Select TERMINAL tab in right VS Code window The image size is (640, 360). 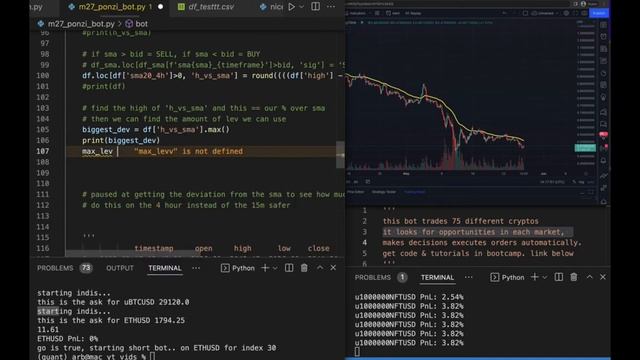(437, 278)
